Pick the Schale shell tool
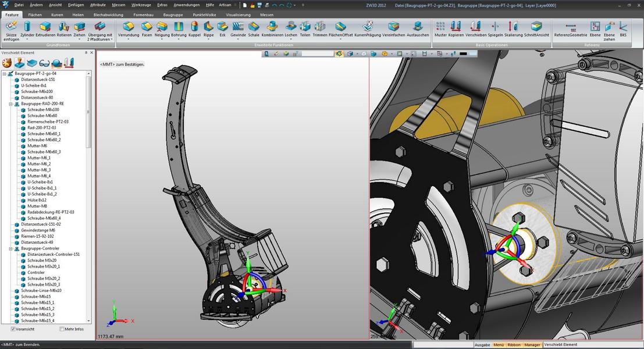Viewport: 644px width, 349px height. click(254, 29)
